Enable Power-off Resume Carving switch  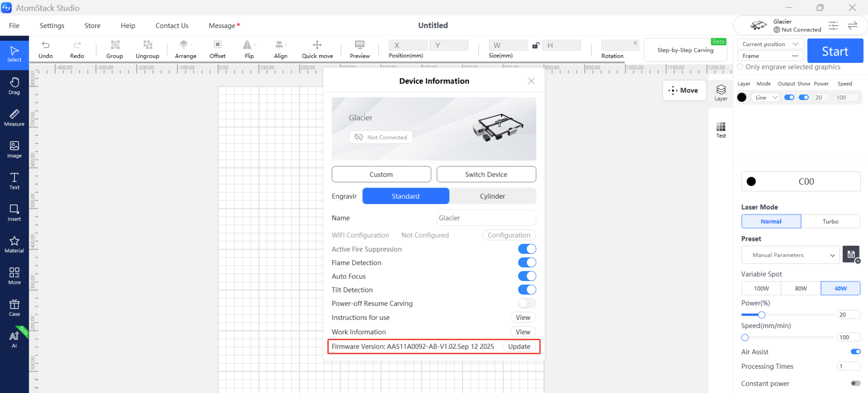click(527, 303)
